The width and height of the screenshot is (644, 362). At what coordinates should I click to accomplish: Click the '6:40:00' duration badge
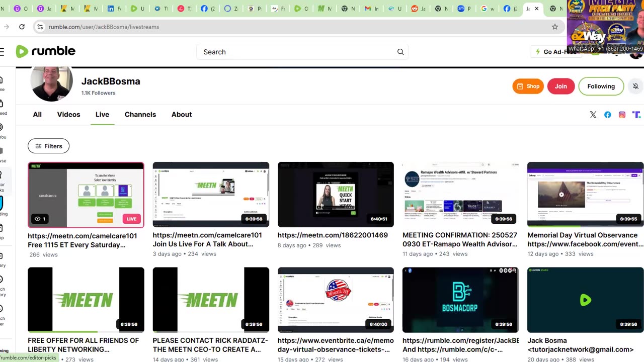pyautogui.click(x=379, y=324)
